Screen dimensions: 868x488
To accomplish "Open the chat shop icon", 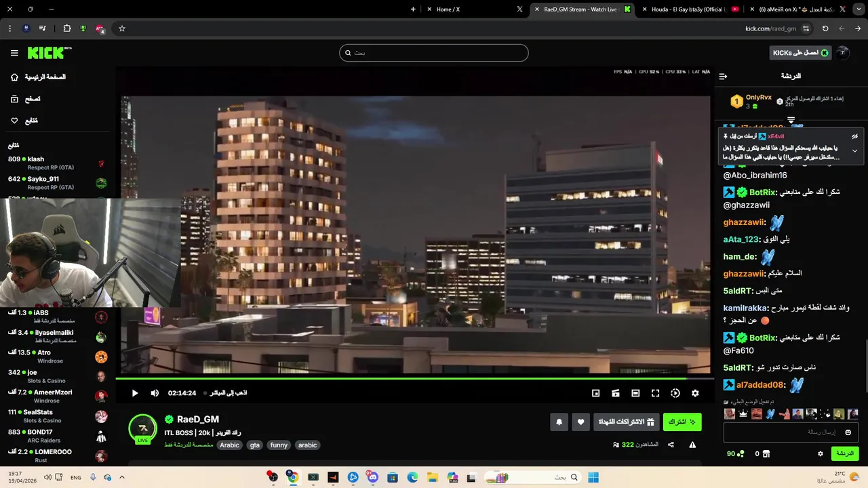I will click(x=766, y=453).
